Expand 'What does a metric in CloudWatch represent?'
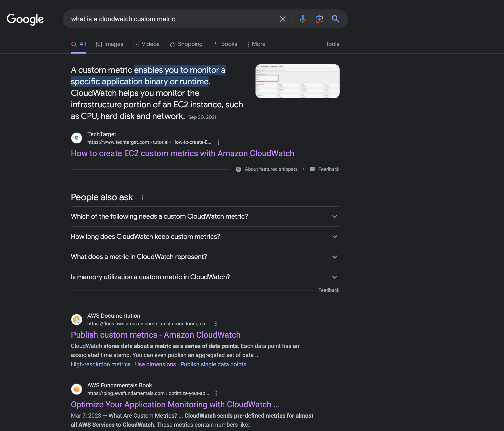 [x=205, y=257]
